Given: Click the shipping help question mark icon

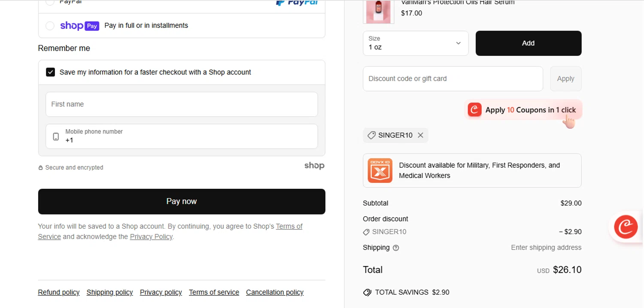Looking at the screenshot, I should click(x=396, y=248).
